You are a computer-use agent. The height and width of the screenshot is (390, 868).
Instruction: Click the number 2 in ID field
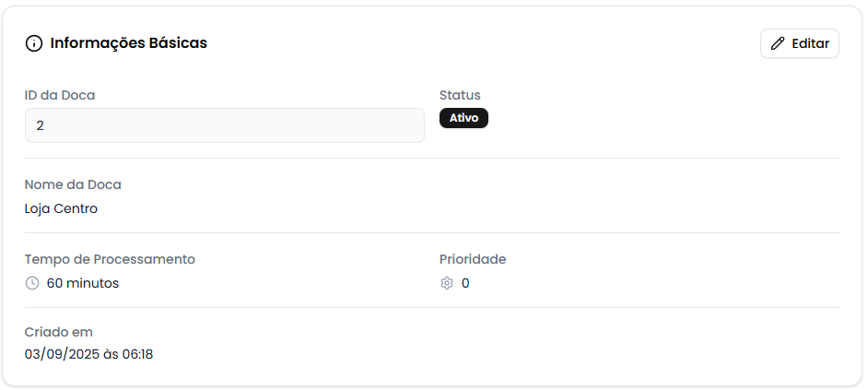click(x=40, y=125)
